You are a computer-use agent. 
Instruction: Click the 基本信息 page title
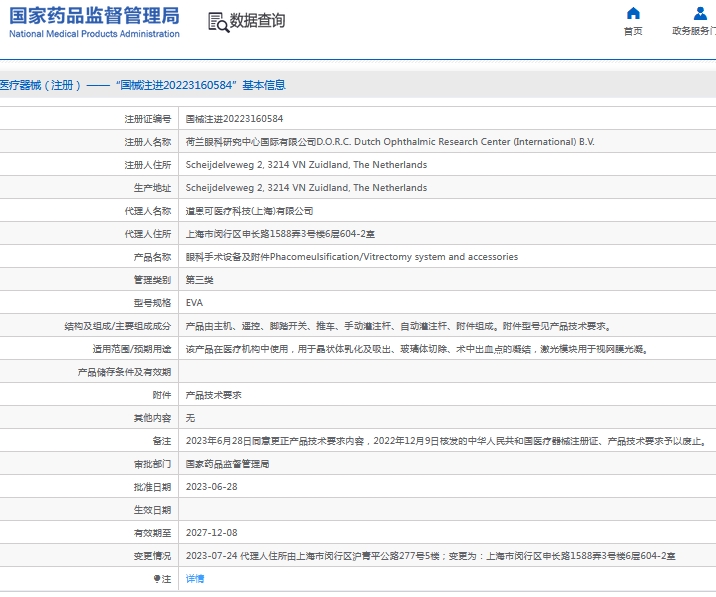click(264, 85)
